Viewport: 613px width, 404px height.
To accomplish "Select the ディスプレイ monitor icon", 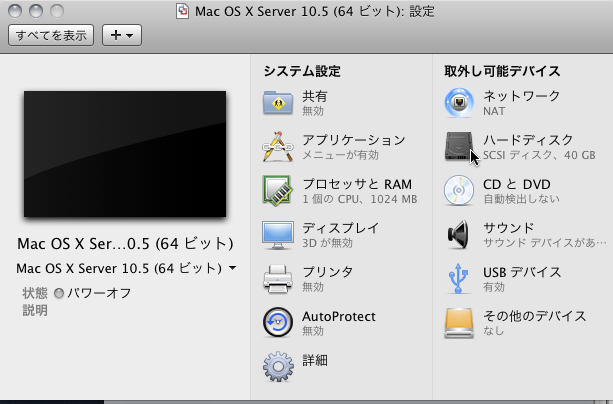I will tap(277, 235).
